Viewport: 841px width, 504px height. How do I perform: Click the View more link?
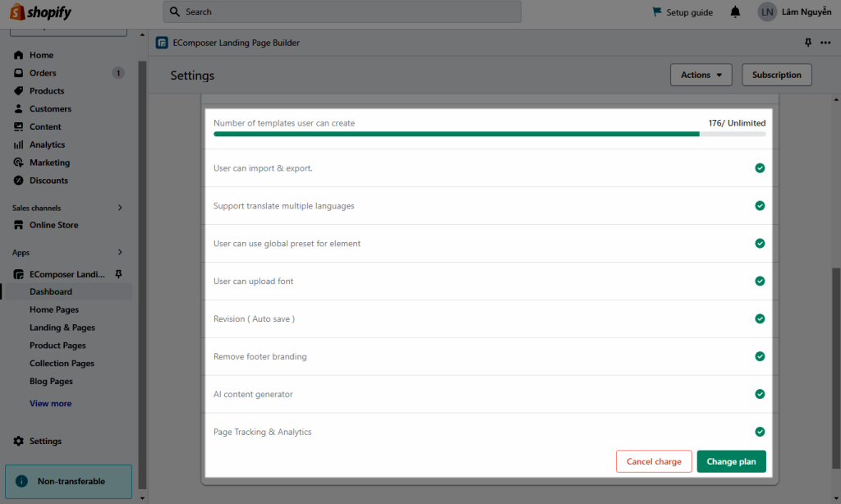(x=50, y=403)
